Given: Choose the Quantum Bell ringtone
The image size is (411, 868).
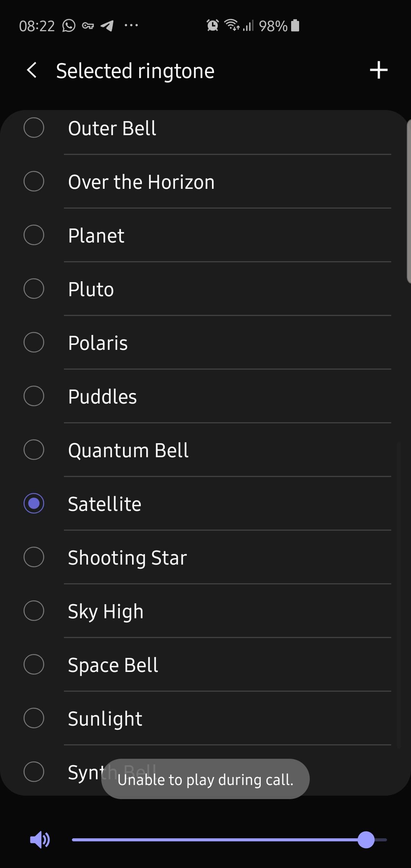Looking at the screenshot, I should pos(128,450).
